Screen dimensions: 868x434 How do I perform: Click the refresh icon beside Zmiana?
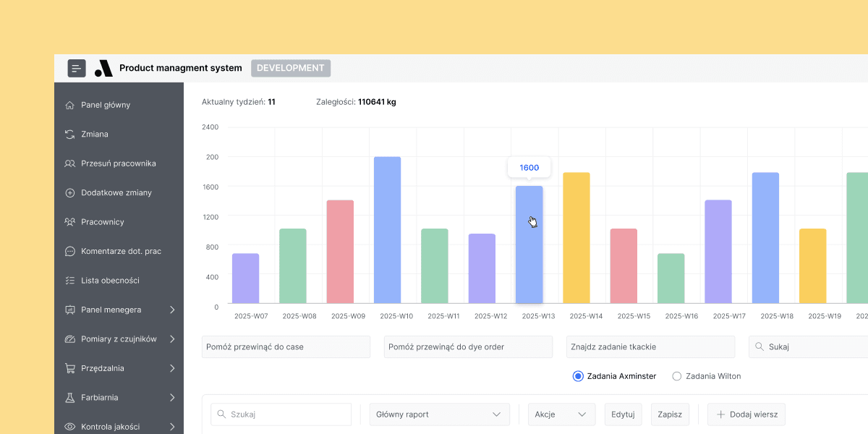(x=70, y=135)
